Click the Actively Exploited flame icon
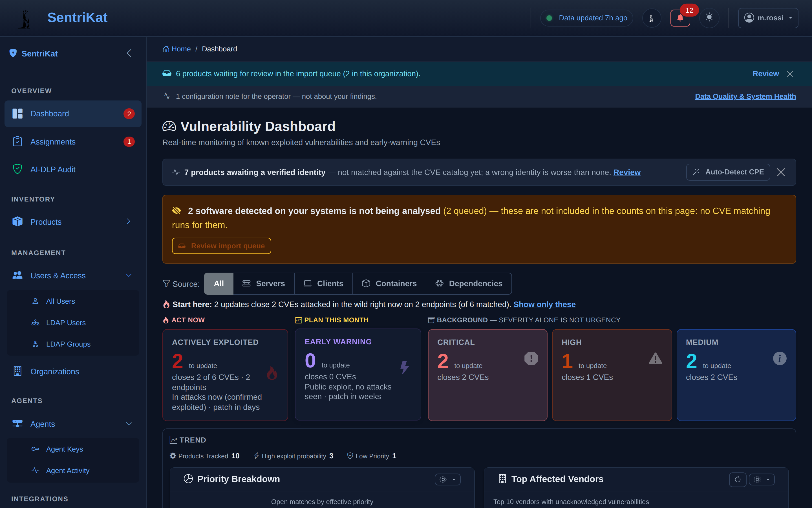The width and height of the screenshot is (812, 508). click(x=272, y=373)
